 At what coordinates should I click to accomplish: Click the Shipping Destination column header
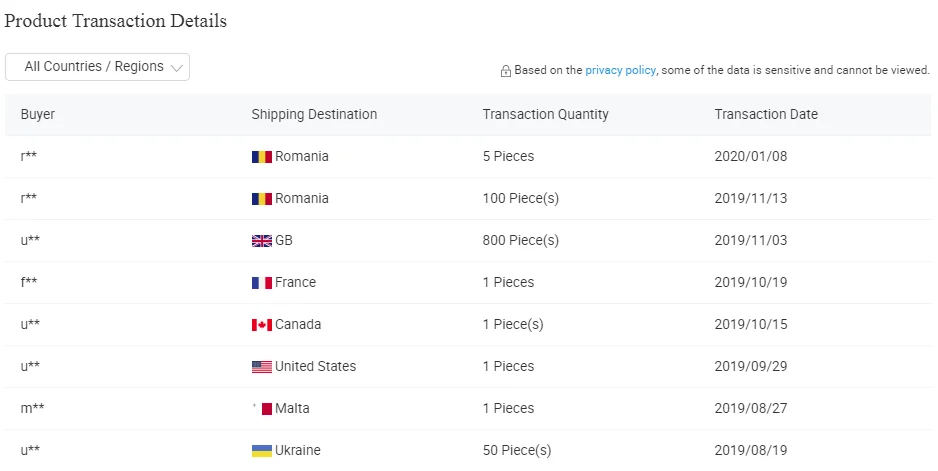pyautogui.click(x=314, y=115)
